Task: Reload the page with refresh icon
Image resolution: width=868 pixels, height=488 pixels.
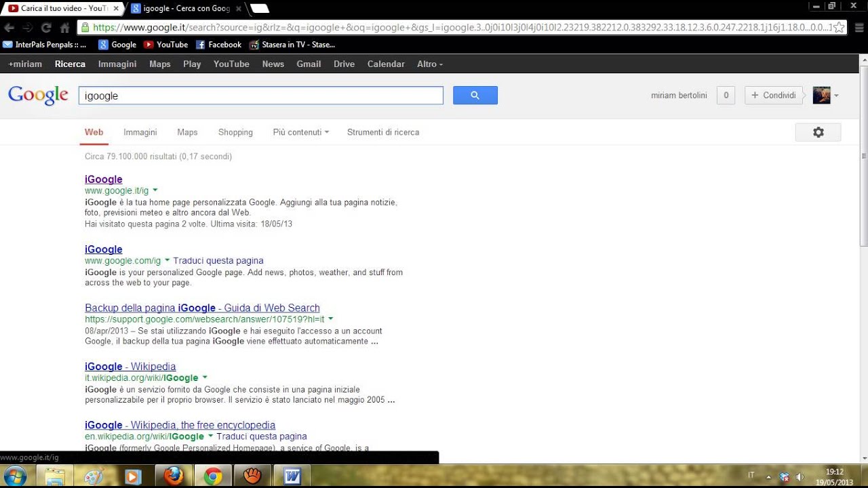Action: click(46, 28)
